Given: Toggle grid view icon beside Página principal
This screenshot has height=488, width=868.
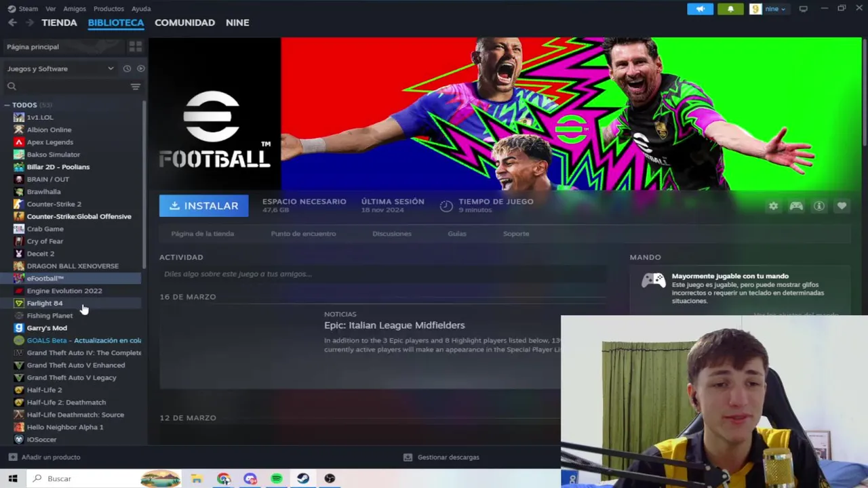Looking at the screenshot, I should pyautogui.click(x=136, y=47).
